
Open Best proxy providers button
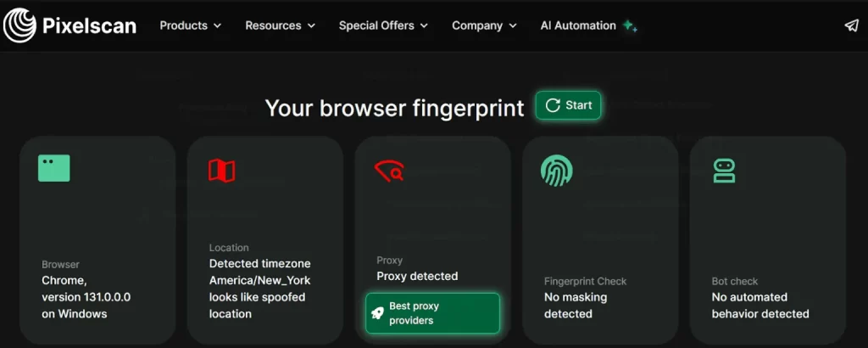pyautogui.click(x=432, y=313)
